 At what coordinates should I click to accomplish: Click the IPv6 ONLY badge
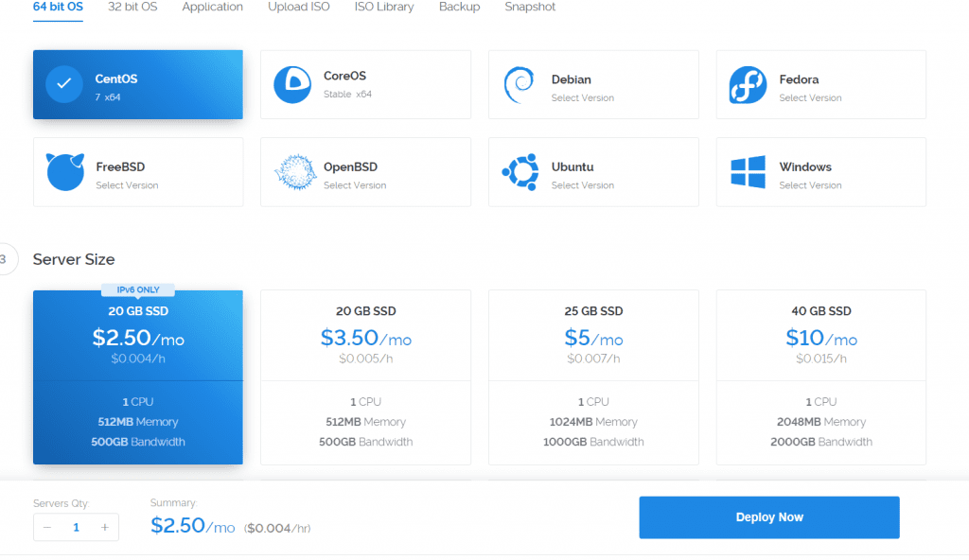click(x=138, y=289)
